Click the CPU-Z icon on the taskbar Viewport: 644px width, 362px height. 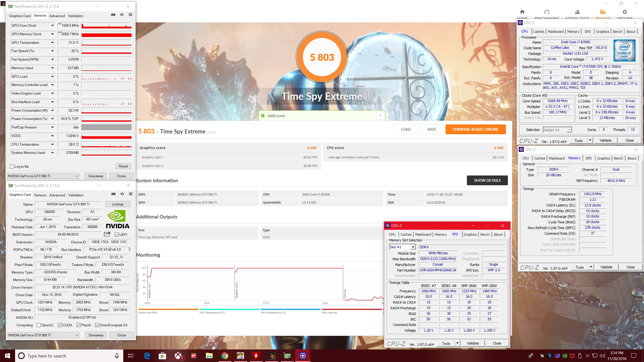point(303,356)
